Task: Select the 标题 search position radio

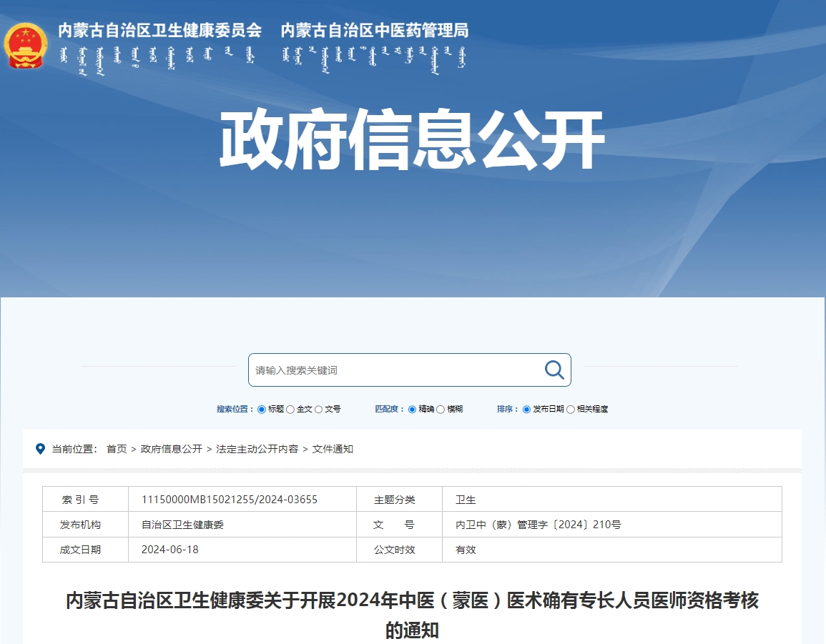Action: tap(262, 410)
